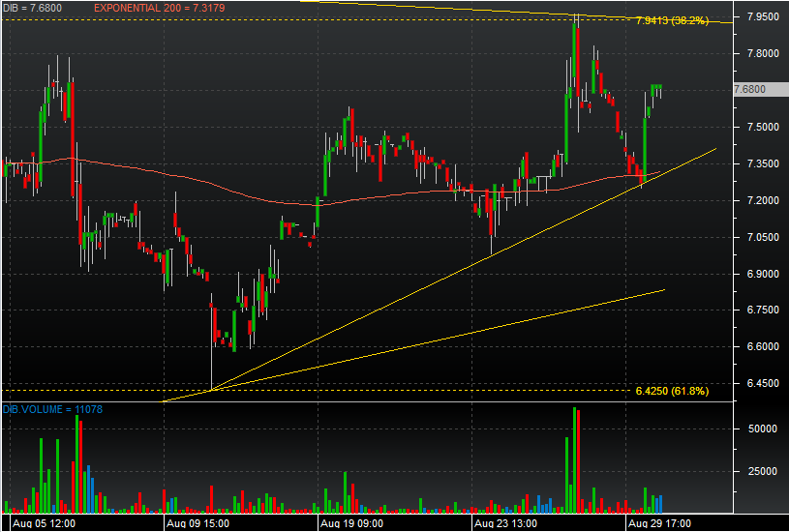Click the DIB = 7.6800 symbol label
789x532 pixels.
coord(31,8)
